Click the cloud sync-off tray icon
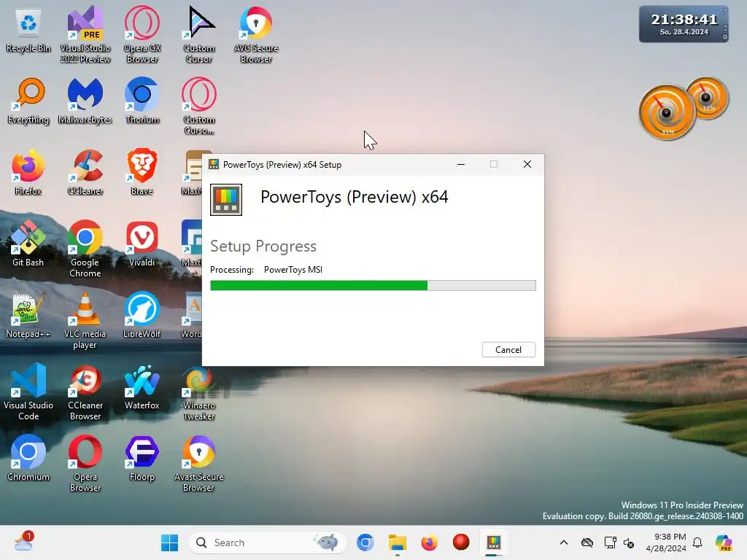 point(587,542)
